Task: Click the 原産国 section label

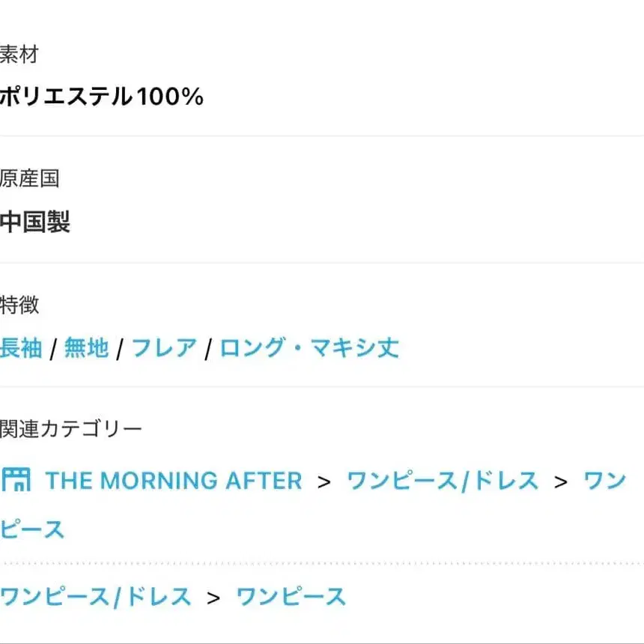Action: coord(29,179)
